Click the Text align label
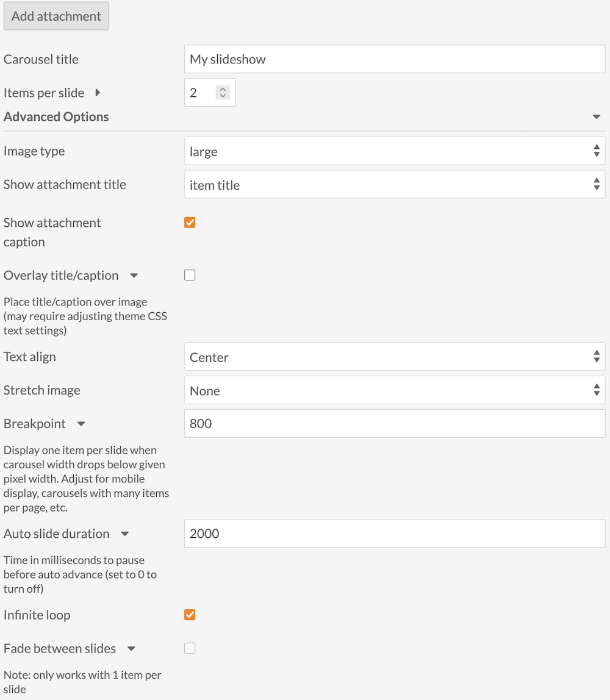The width and height of the screenshot is (610, 700). [x=30, y=357]
